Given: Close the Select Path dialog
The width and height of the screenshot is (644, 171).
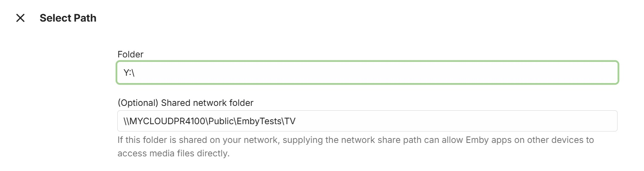Looking at the screenshot, I should tap(20, 18).
